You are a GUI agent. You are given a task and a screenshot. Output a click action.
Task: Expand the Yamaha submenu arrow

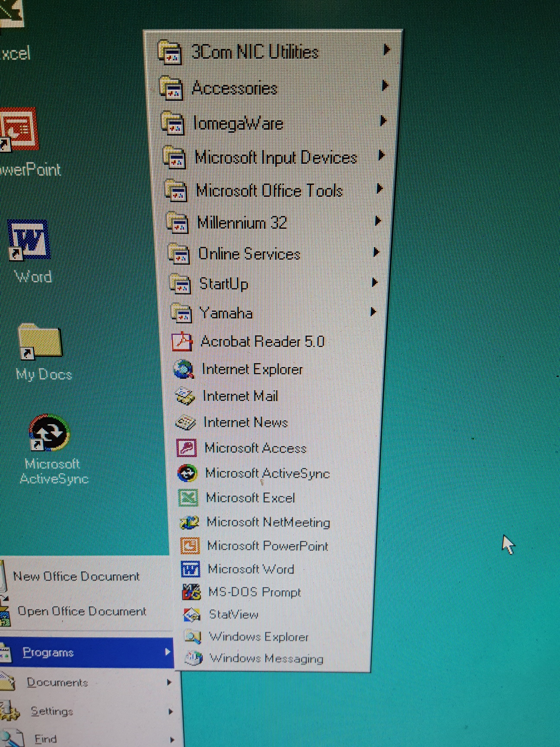click(x=373, y=312)
